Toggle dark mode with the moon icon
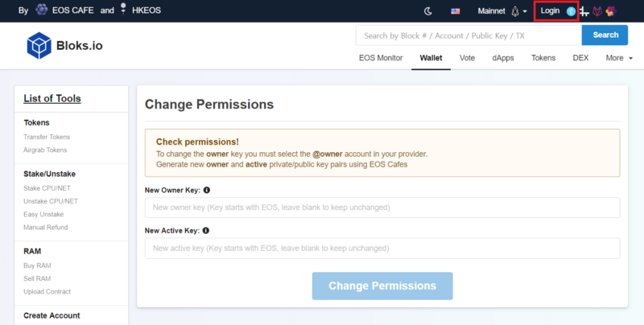Image resolution: width=644 pixels, height=325 pixels. [x=428, y=11]
